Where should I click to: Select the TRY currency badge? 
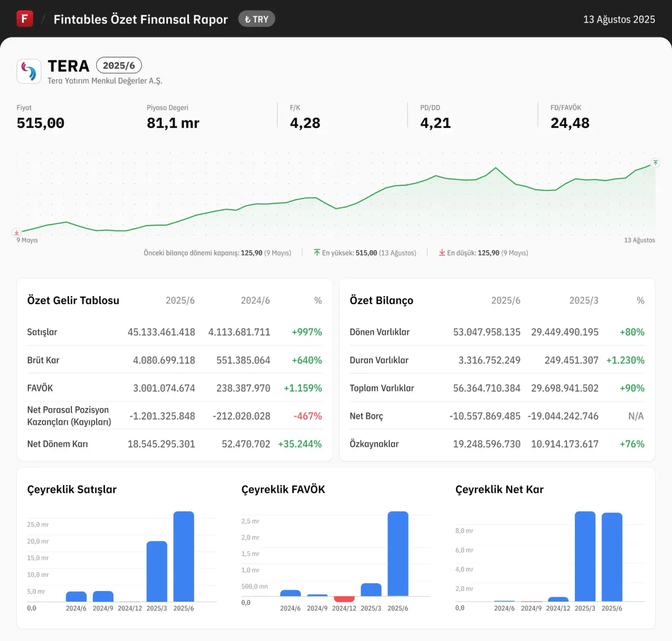click(257, 19)
